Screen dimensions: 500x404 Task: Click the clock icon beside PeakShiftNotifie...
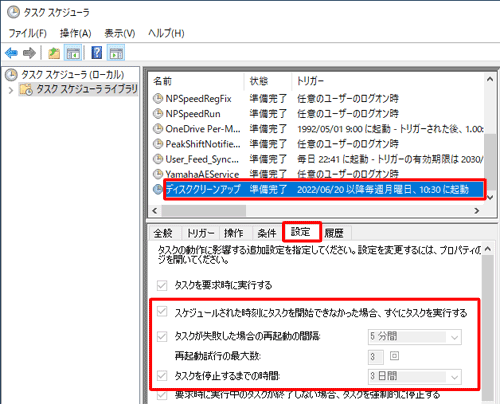158,144
